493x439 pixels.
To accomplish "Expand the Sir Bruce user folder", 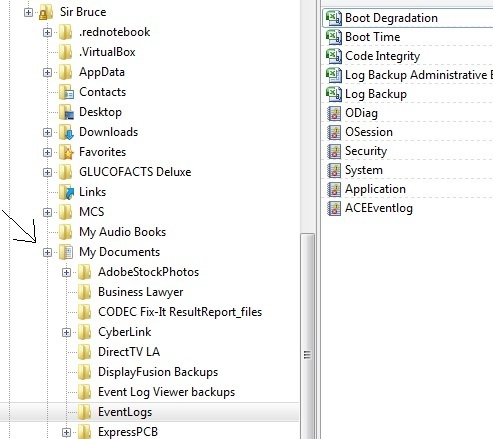I will click(x=28, y=12).
